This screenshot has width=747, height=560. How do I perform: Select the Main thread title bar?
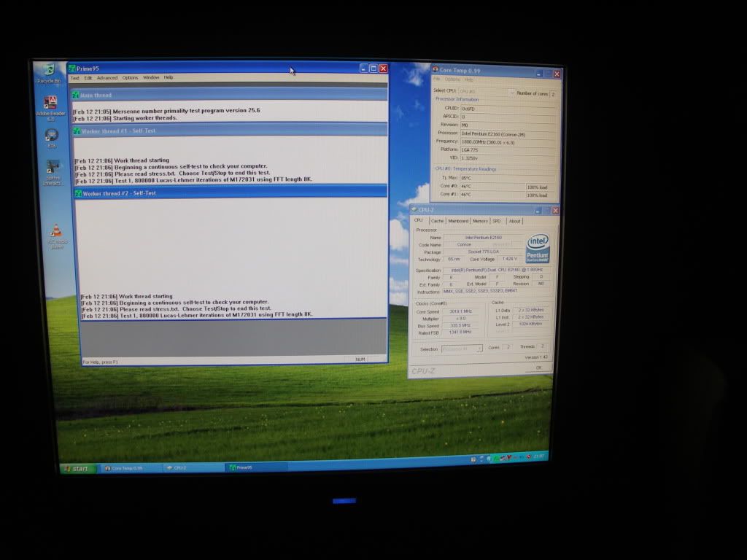(229, 94)
